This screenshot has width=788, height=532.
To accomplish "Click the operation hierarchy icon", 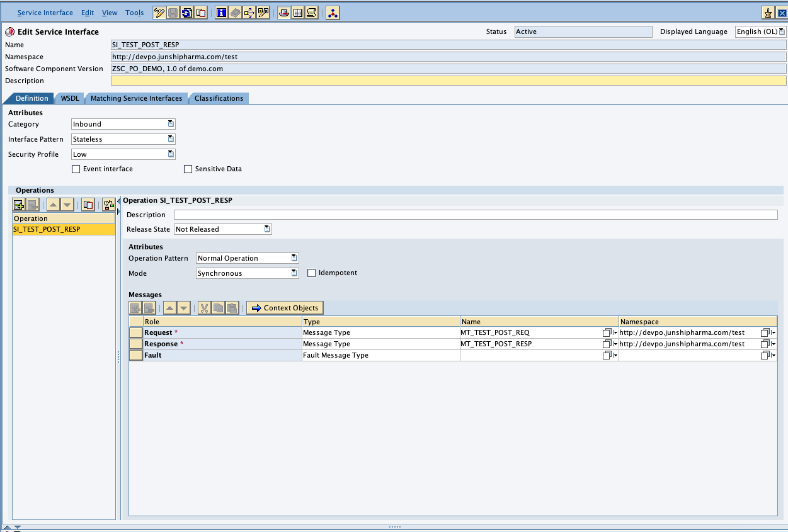I will pyautogui.click(x=108, y=205).
